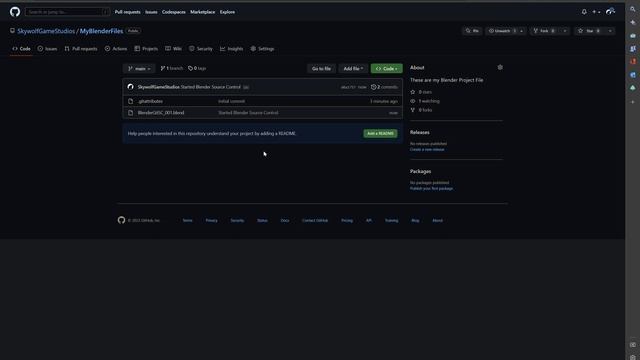The image size is (640, 360).
Task: Open Explore in top navigation
Action: coord(227,12)
